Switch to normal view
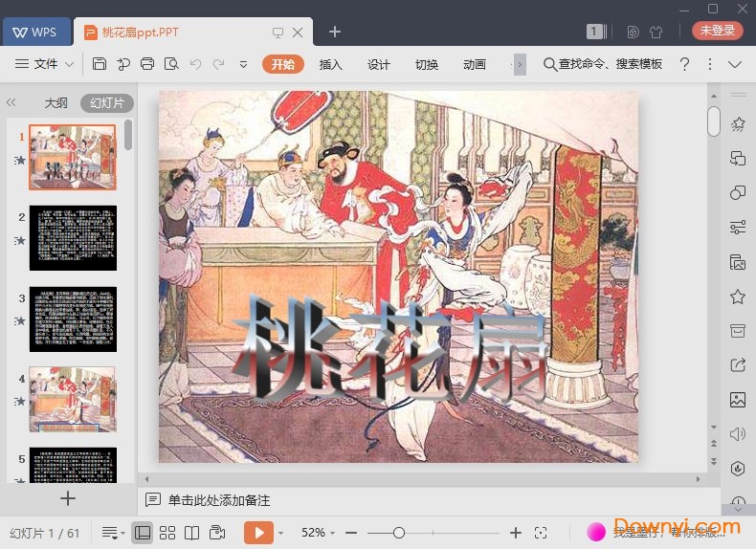756x549 pixels. (143, 533)
